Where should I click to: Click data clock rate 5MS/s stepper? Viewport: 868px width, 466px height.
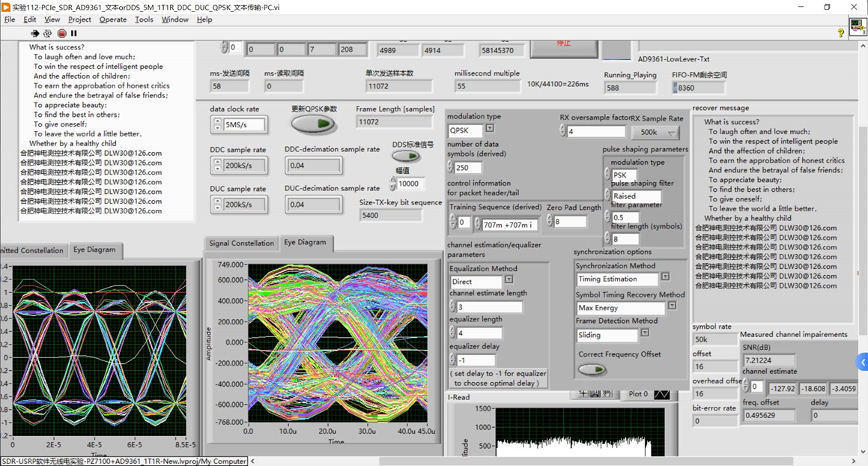(217, 124)
